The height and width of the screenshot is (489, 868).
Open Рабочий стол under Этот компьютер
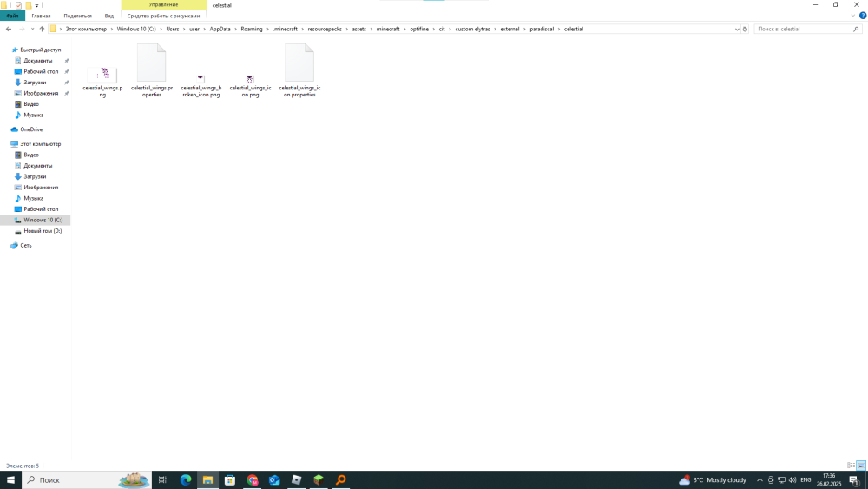coord(41,209)
